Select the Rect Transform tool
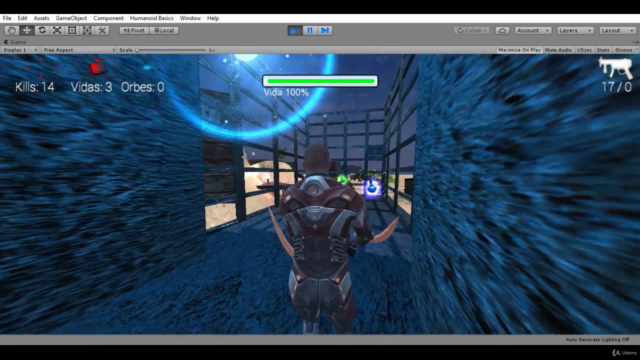640x360 pixels. click(72, 30)
